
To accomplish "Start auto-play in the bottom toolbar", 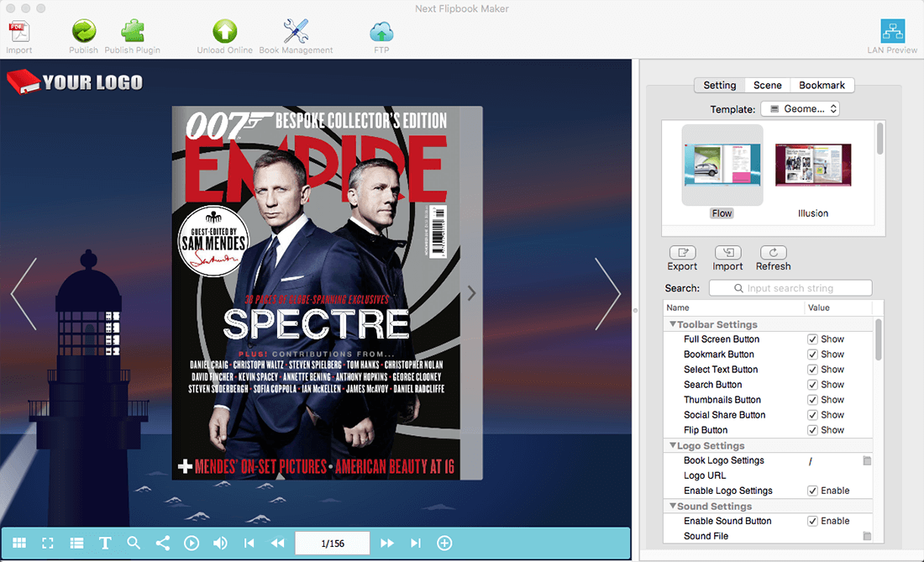I will click(192, 544).
